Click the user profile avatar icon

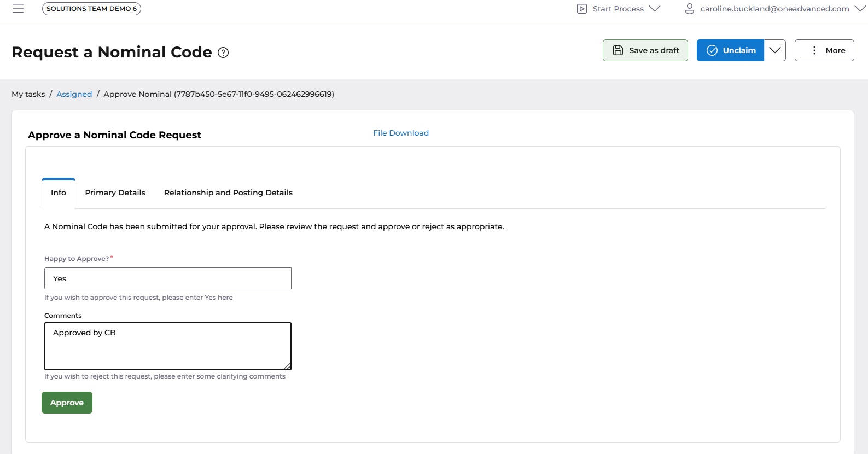point(690,9)
